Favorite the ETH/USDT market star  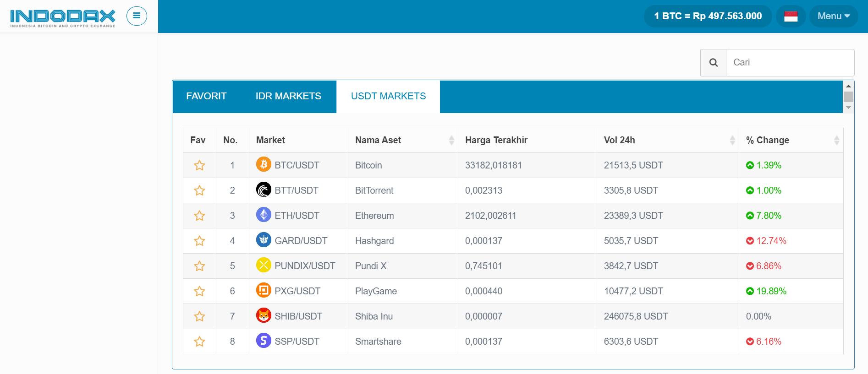(199, 216)
